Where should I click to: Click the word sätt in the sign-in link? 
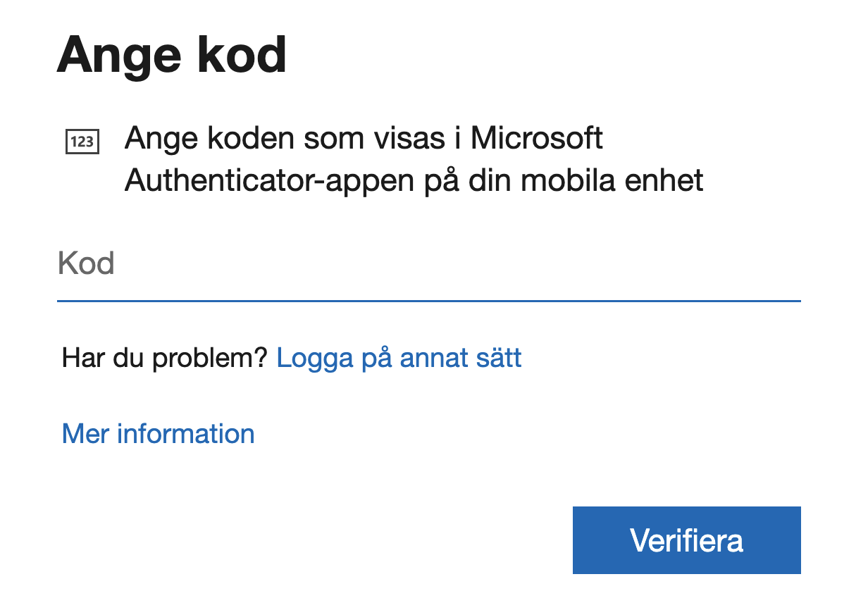pyautogui.click(x=498, y=359)
